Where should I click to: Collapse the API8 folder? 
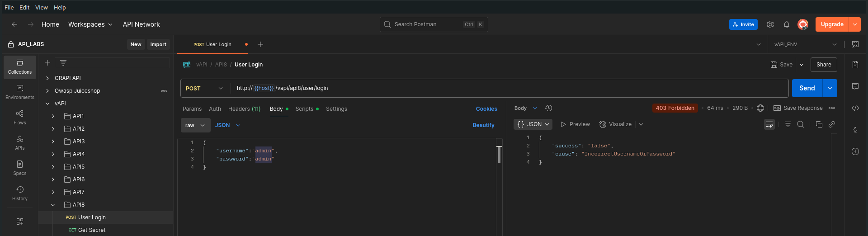click(53, 205)
